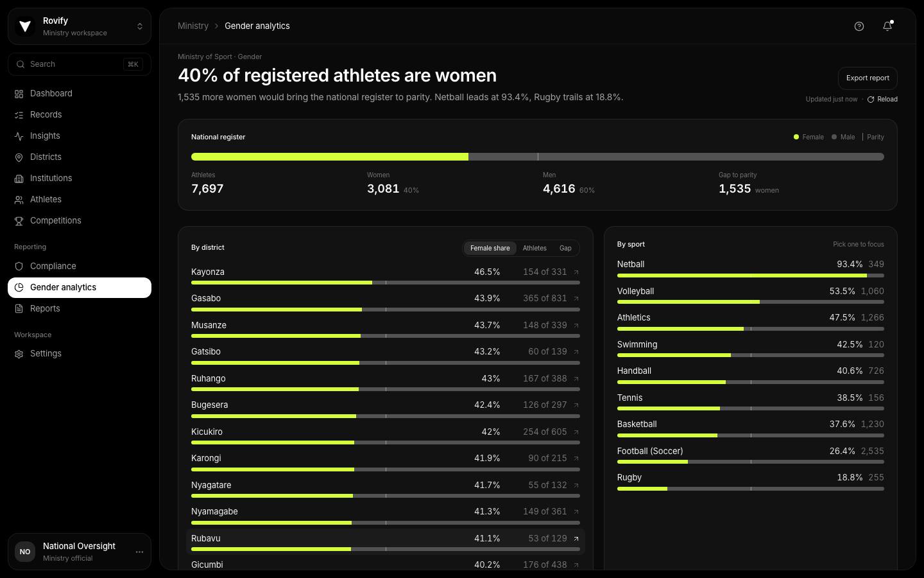Click the Nyagatare district name
Screen dimensions: 924x578
(211, 486)
